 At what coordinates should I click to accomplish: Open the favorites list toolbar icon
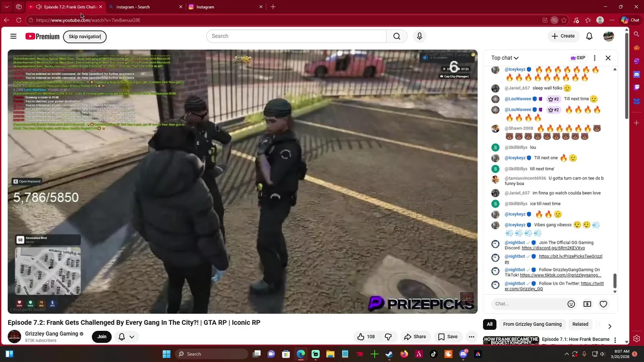tap(588, 20)
